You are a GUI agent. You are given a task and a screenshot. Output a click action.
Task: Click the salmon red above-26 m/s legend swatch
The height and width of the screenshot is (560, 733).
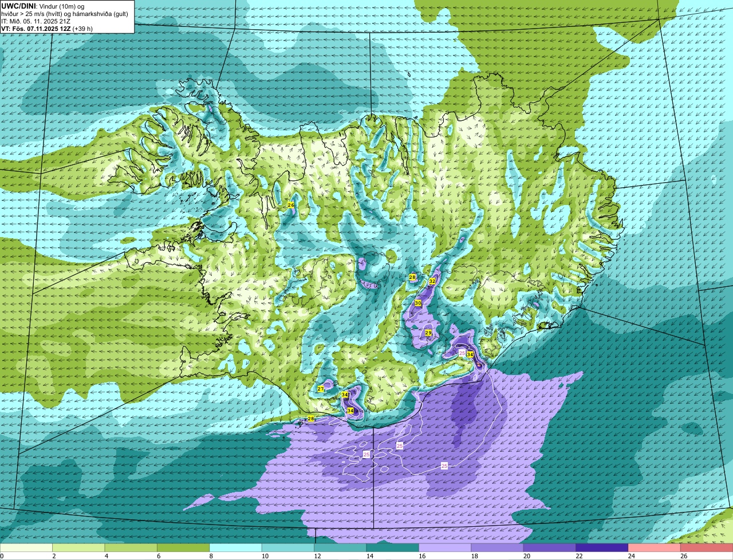(x=707, y=548)
